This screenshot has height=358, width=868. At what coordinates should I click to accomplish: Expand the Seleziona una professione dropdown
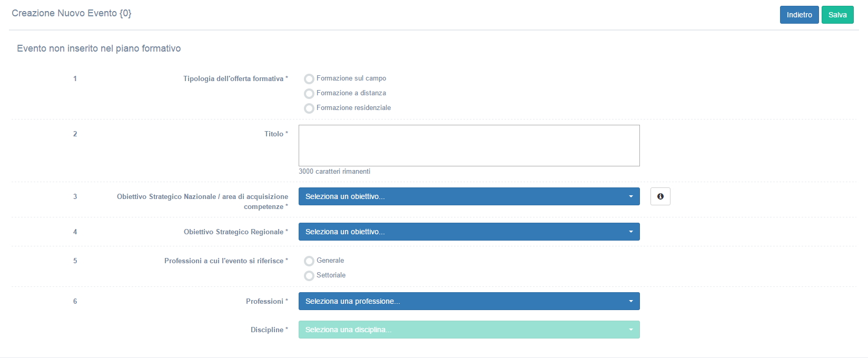(468, 301)
